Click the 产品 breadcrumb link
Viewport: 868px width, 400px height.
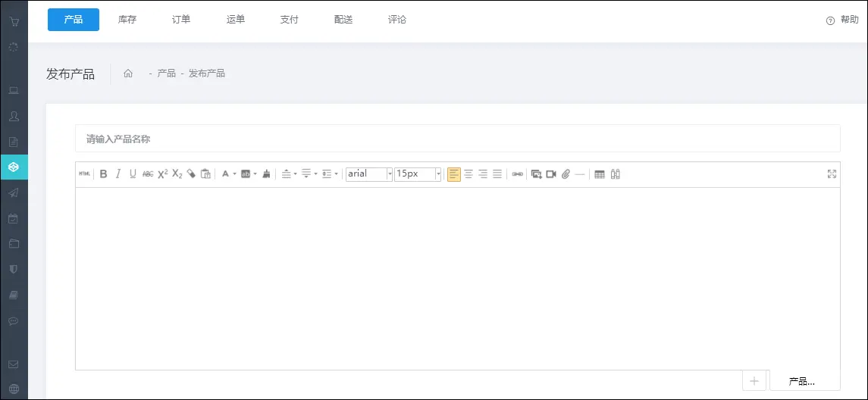click(x=167, y=73)
